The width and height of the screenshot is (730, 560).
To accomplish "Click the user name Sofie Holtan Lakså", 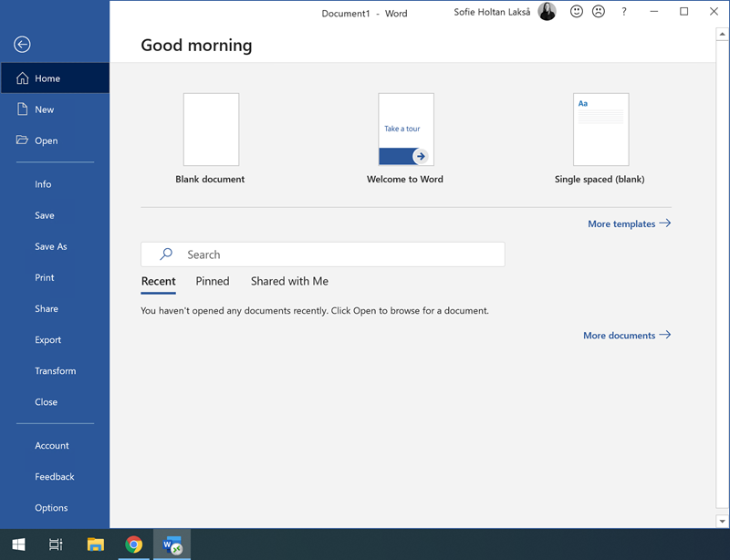I will point(492,12).
